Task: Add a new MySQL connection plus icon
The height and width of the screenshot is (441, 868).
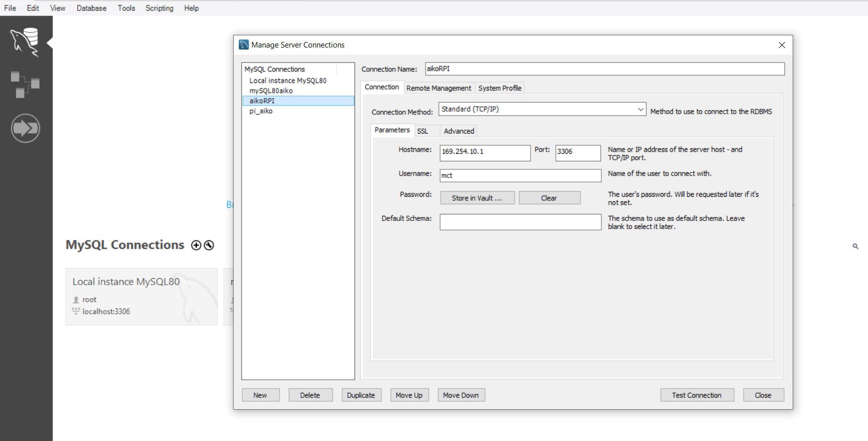Action: coord(196,245)
